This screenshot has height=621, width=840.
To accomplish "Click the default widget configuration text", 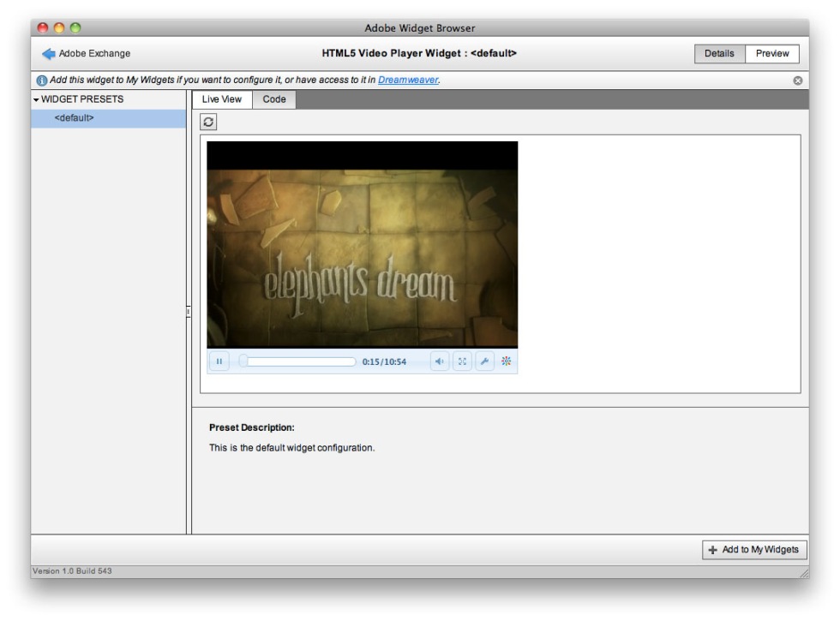I will click(x=292, y=448).
